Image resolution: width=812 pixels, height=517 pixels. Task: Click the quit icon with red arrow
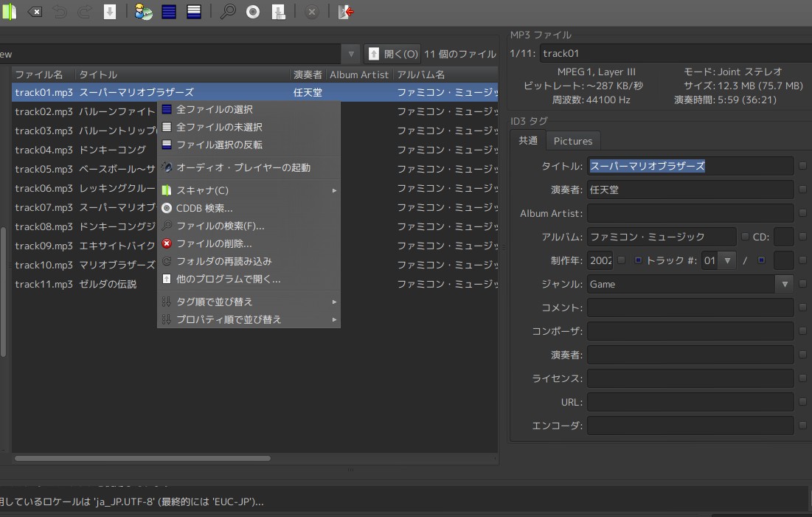click(345, 12)
